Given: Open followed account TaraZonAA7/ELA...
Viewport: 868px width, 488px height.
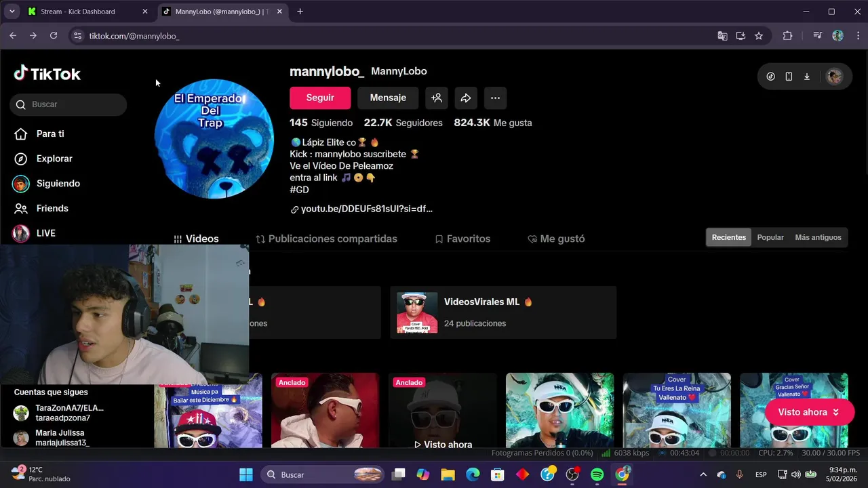Looking at the screenshot, I should 59,413.
